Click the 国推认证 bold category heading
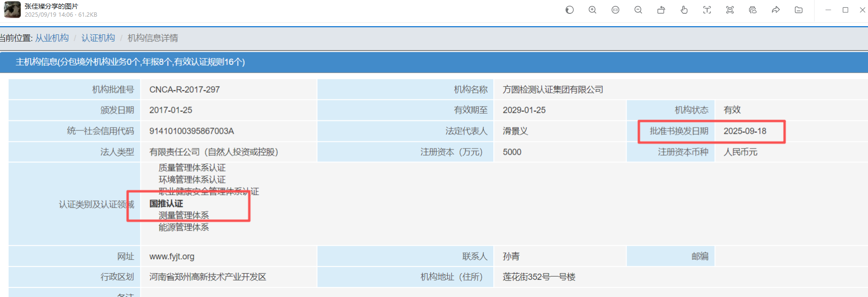This screenshot has width=868, height=297. click(x=166, y=203)
